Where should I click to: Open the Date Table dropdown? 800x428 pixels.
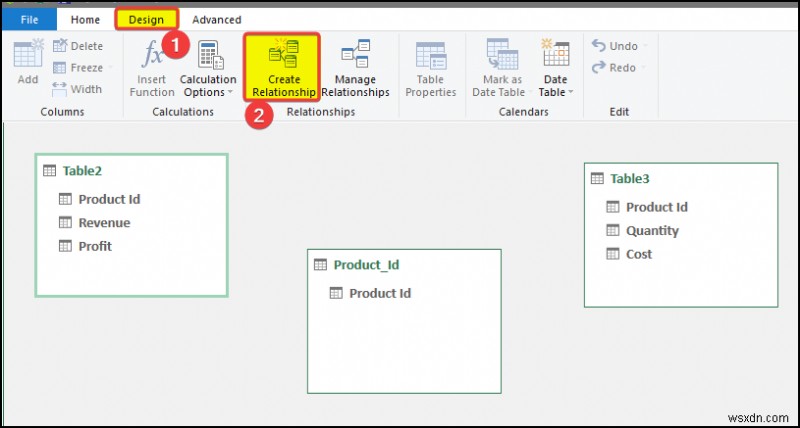click(x=556, y=68)
